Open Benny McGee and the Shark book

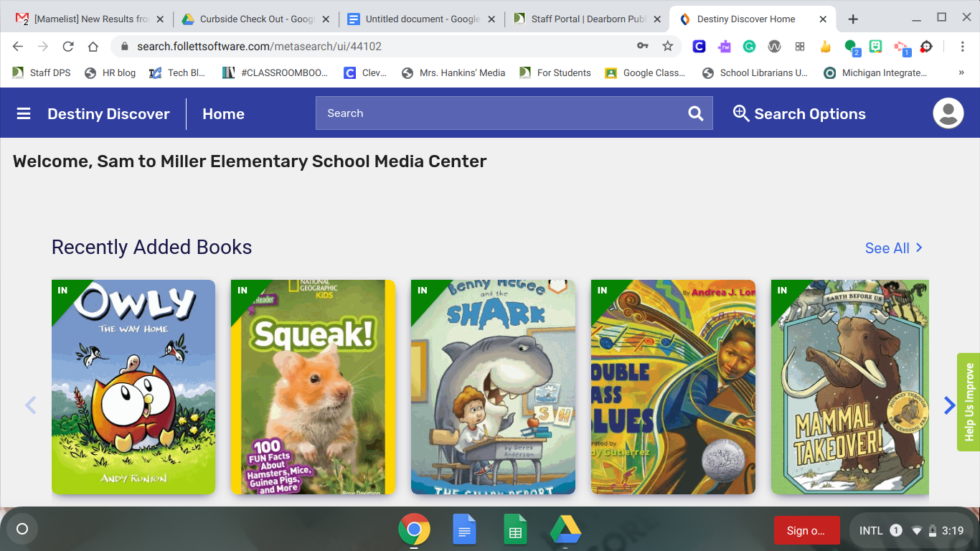pyautogui.click(x=493, y=387)
